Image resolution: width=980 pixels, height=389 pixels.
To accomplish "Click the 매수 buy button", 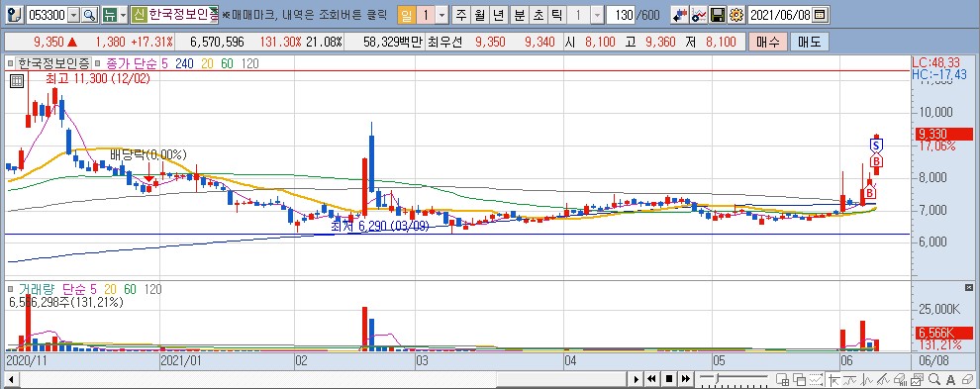I will [767, 42].
